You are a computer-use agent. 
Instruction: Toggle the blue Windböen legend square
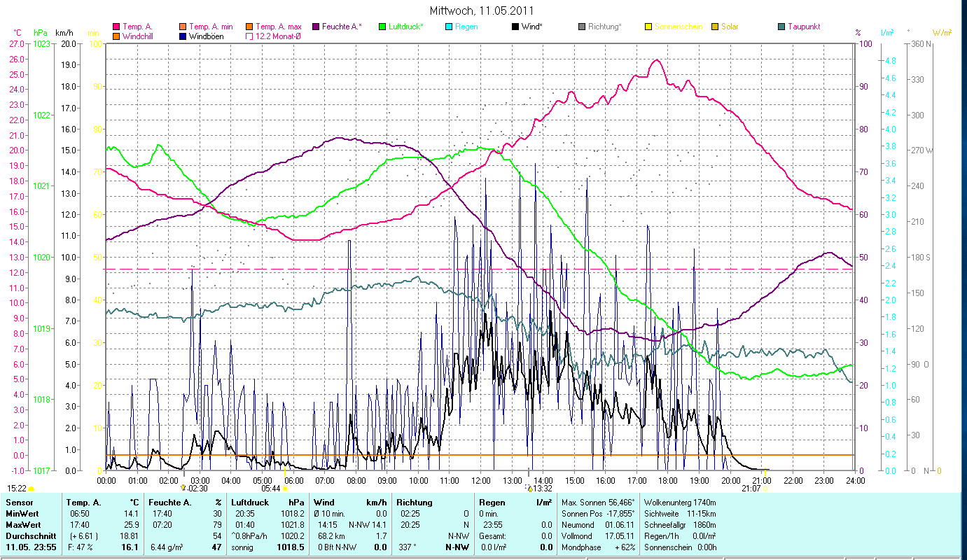(x=183, y=36)
